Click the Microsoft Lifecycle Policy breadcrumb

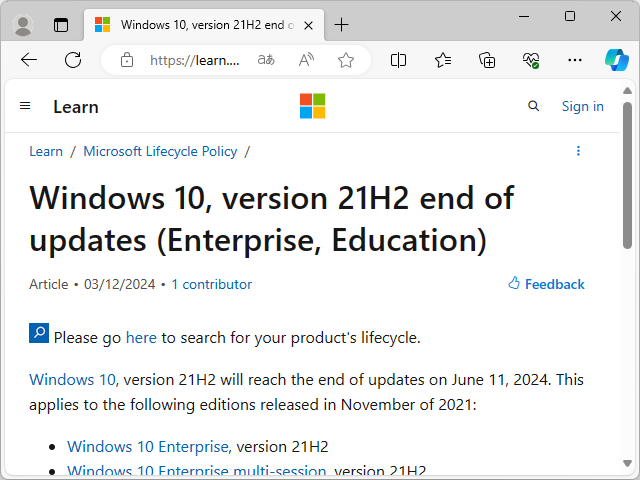click(x=160, y=151)
